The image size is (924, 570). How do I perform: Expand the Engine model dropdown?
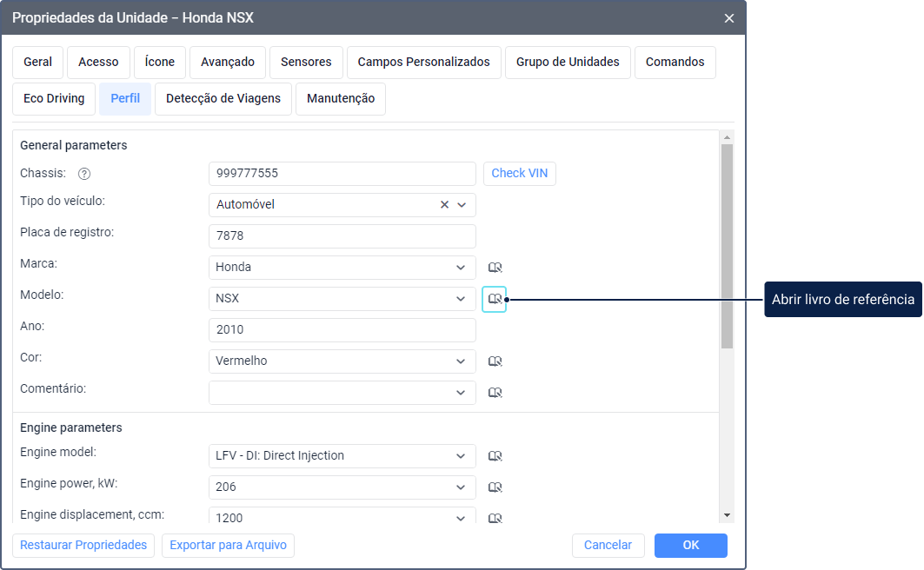click(x=461, y=456)
